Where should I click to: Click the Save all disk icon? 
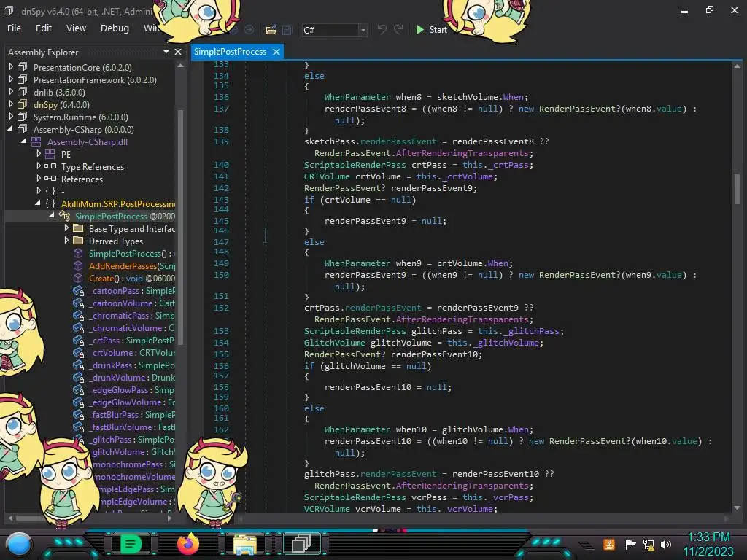click(x=287, y=30)
